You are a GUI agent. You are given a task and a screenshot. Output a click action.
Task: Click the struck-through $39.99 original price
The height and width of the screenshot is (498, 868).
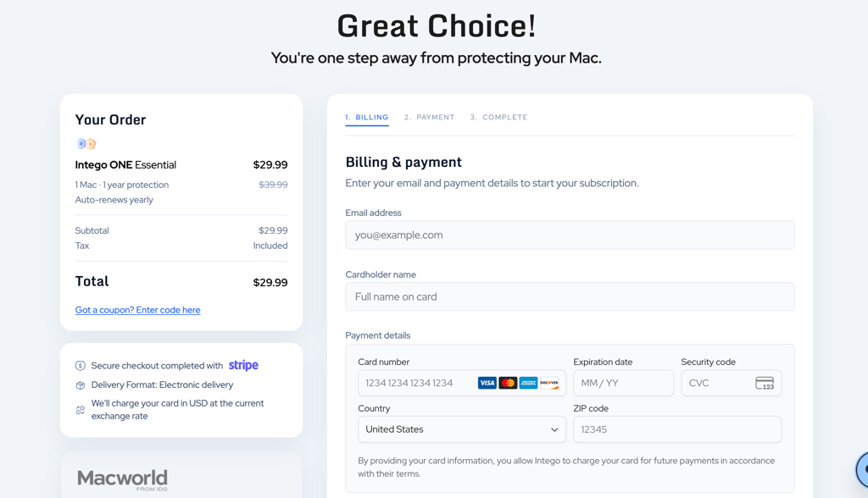point(273,185)
